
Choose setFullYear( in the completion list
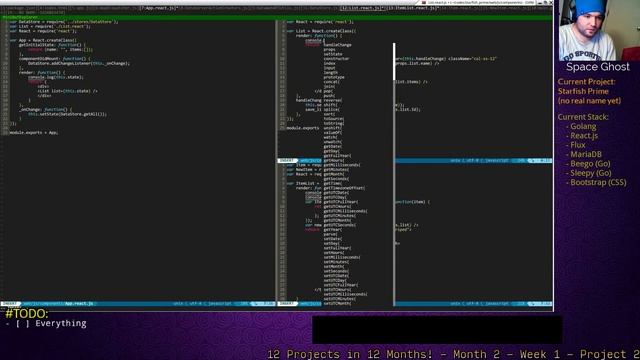(x=337, y=248)
